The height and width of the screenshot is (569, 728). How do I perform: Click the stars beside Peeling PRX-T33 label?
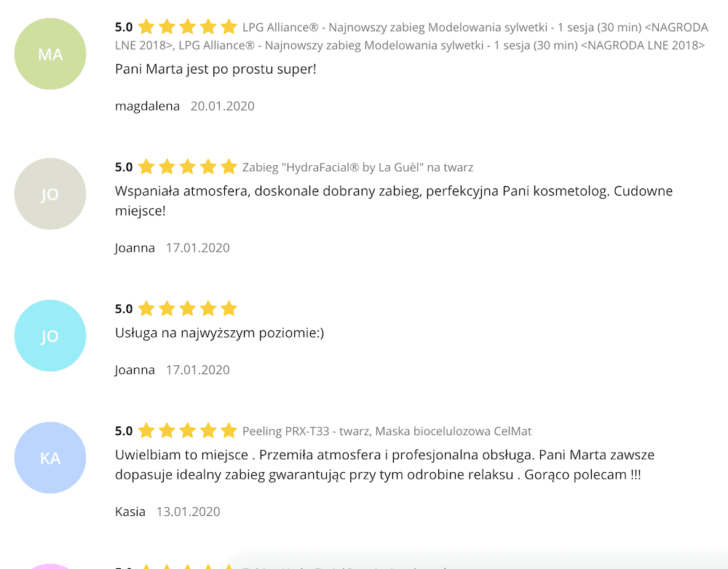click(x=187, y=431)
